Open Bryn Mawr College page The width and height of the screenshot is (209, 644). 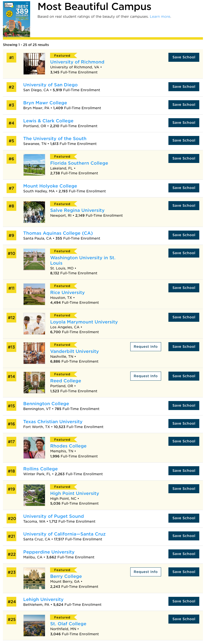point(45,103)
